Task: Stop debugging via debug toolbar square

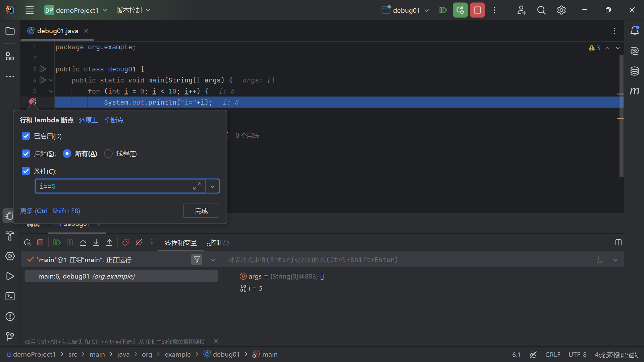Action: [x=40, y=242]
